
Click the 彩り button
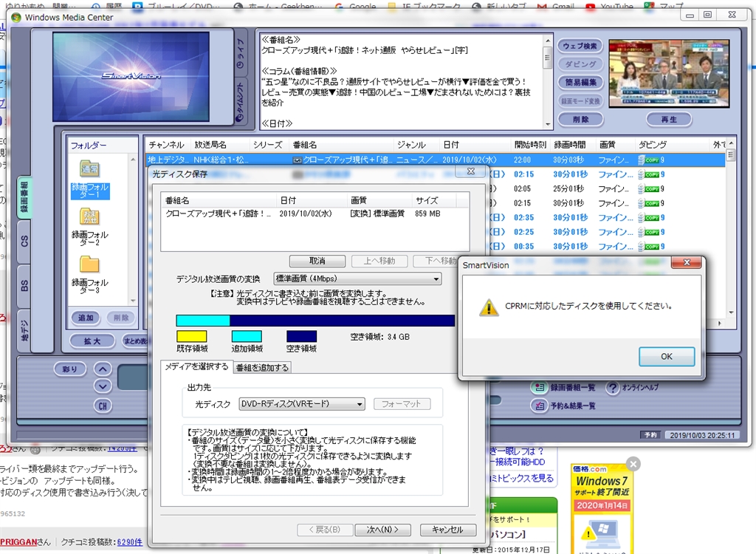click(70, 369)
